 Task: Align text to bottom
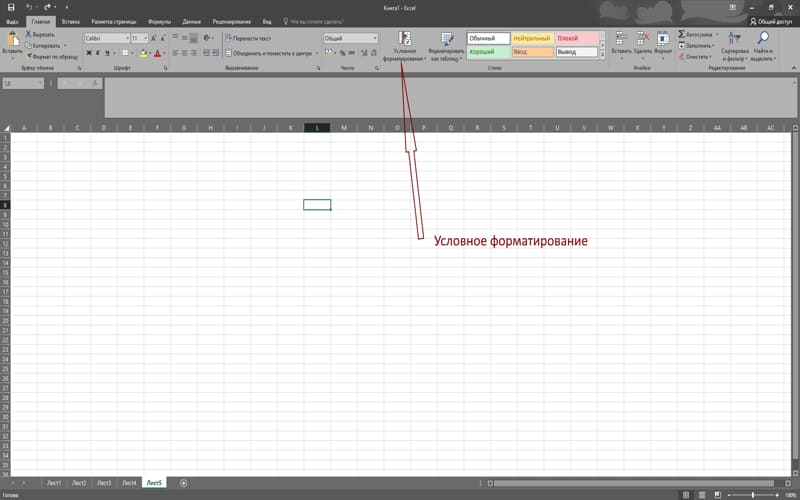(x=194, y=38)
